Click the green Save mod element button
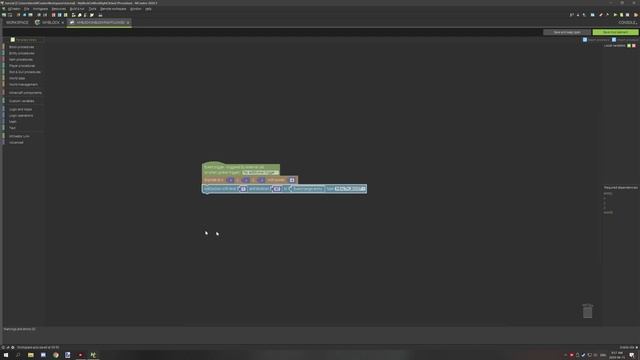640x360 pixels. (616, 32)
